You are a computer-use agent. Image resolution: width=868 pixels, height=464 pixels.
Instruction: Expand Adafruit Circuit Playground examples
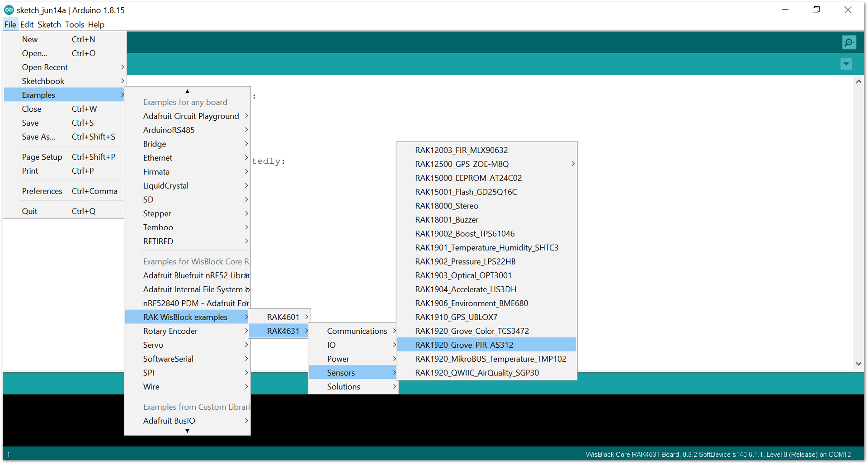(187, 116)
